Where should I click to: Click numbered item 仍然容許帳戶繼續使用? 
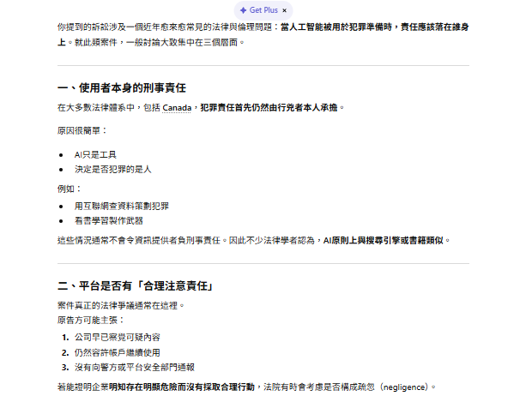(x=117, y=351)
